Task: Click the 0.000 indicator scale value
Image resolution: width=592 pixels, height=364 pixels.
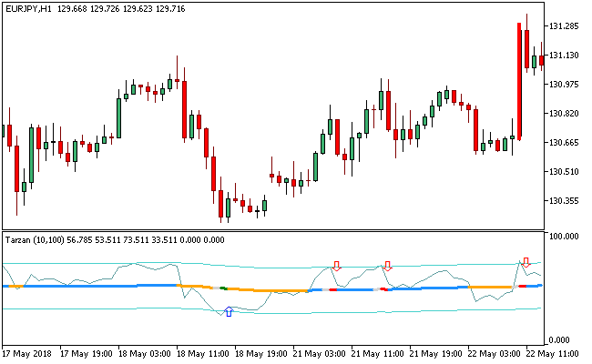Action: [x=559, y=340]
